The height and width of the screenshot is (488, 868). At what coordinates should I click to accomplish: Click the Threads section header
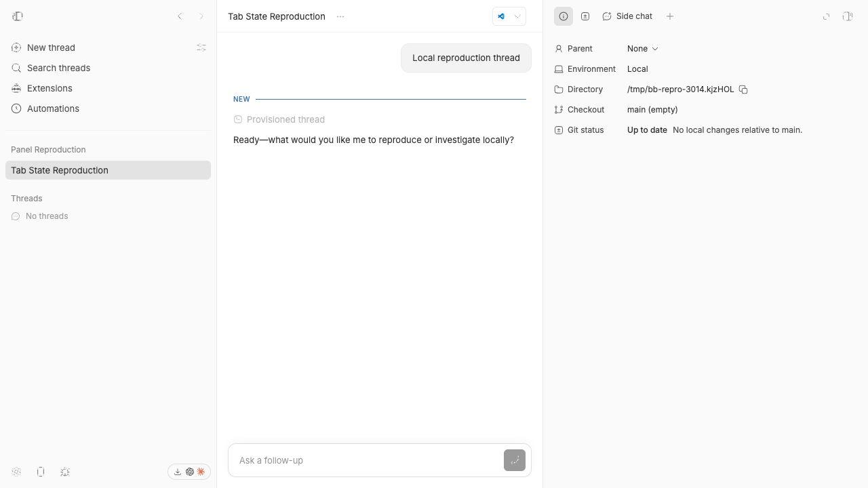click(26, 199)
